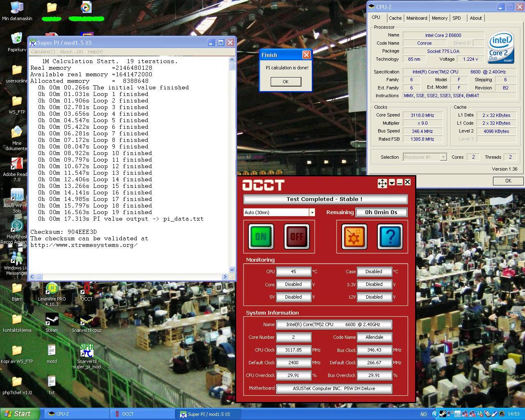This screenshot has width=525, height=420.
Task: Click the taskbar clock showing 14:53
Action: [x=514, y=414]
